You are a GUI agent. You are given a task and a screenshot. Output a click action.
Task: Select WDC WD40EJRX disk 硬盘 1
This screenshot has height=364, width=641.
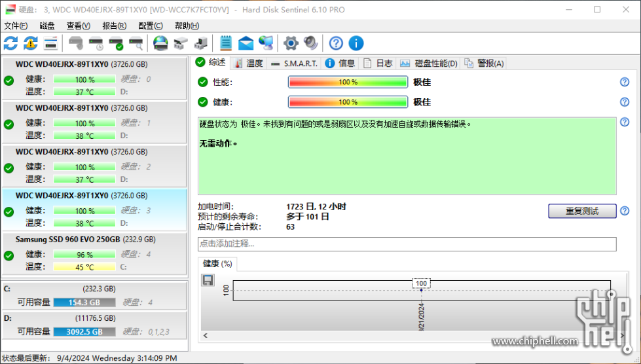tap(94, 122)
